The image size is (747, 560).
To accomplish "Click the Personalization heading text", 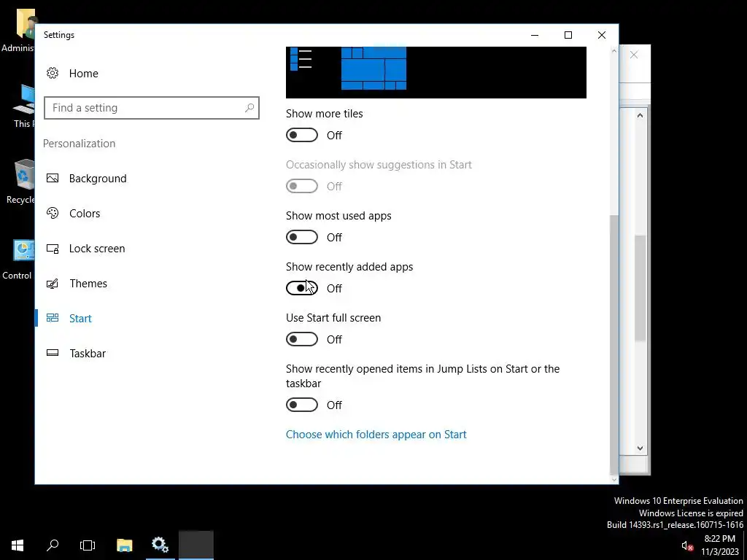I will click(x=79, y=144).
